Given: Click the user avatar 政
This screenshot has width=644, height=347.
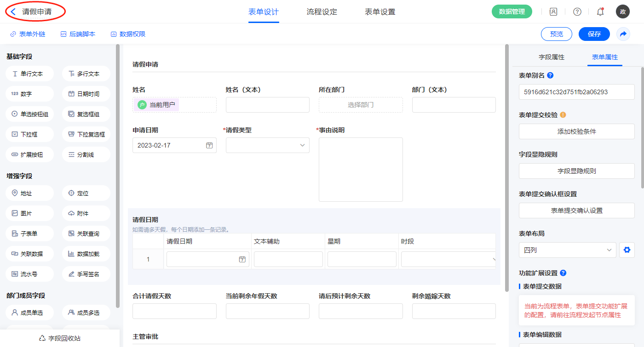Looking at the screenshot, I should pos(622,12).
